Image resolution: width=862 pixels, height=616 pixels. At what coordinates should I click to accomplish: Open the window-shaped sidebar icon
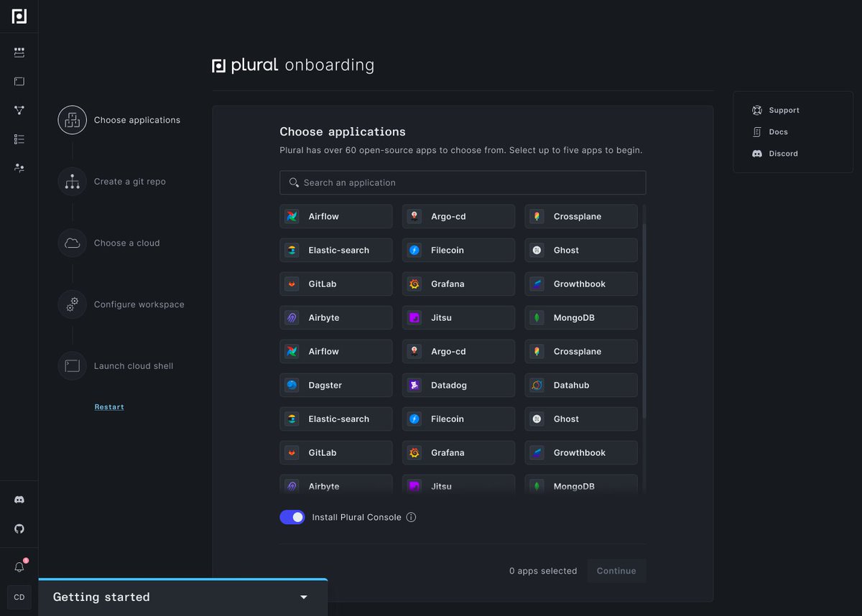tap(19, 81)
